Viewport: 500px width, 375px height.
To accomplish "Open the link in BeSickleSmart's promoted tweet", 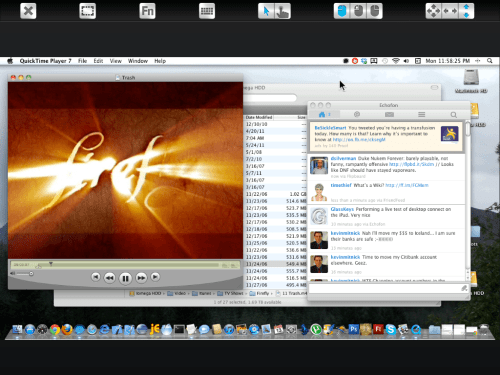I will point(359,140).
